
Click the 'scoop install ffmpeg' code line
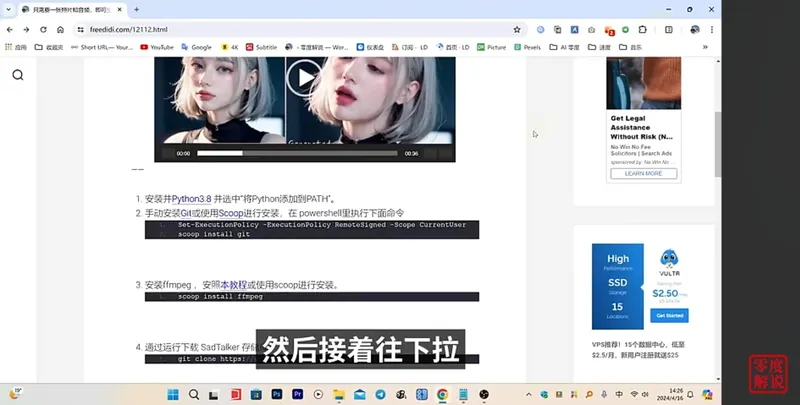click(x=220, y=297)
